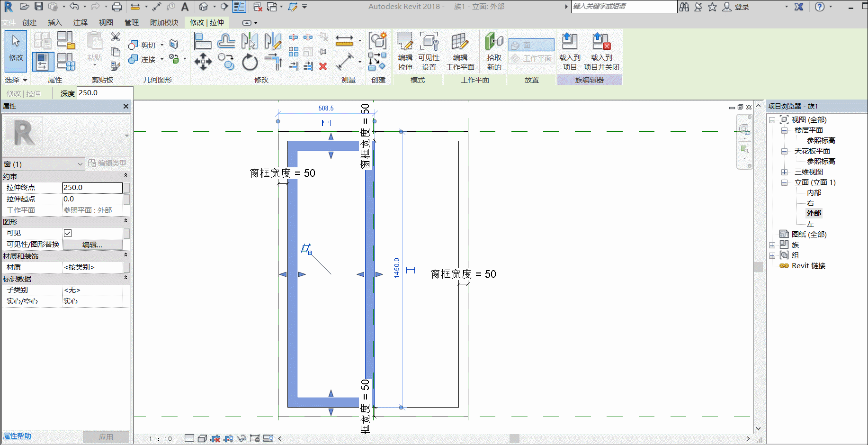Collapse the 视图 (全部) tree node
Viewport: 868px width, 445px height.
click(772, 120)
